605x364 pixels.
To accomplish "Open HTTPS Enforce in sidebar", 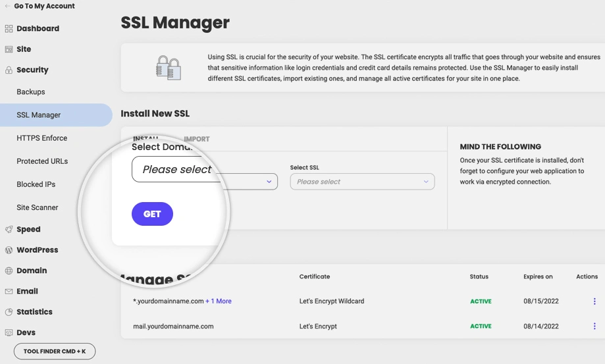I will 42,138.
